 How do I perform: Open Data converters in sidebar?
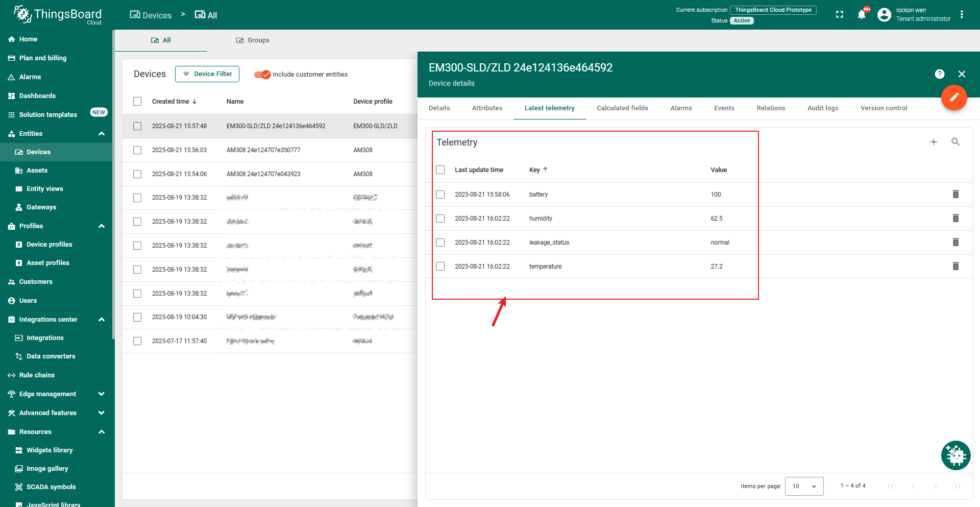click(x=56, y=356)
